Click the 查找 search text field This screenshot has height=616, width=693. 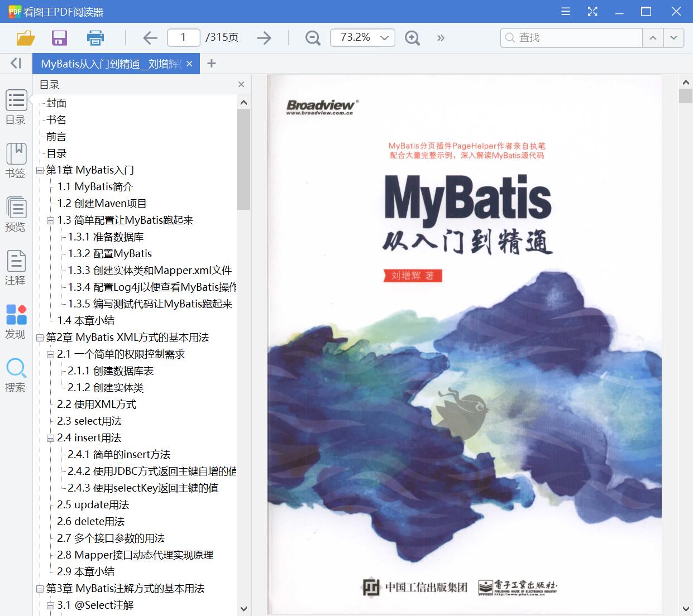coord(579,38)
